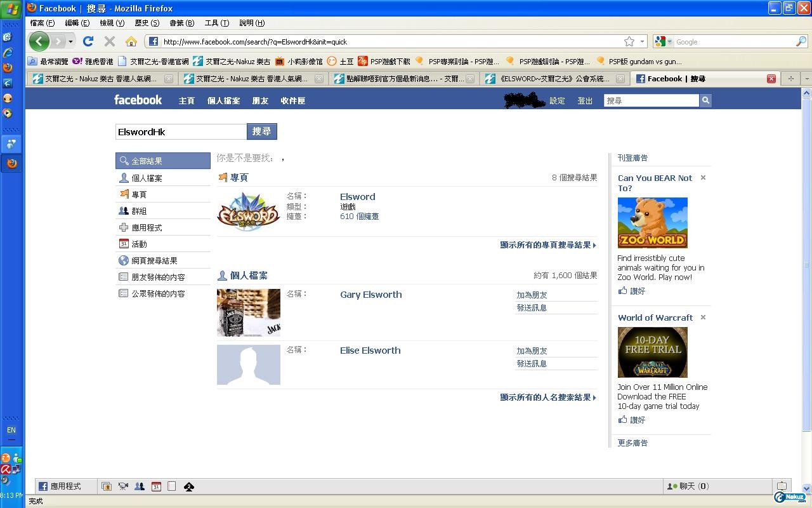Click the Home icon in navigation toolbar

click(131, 41)
